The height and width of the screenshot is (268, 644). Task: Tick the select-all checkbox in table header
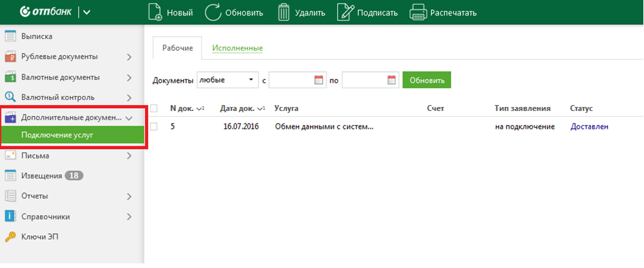[154, 108]
